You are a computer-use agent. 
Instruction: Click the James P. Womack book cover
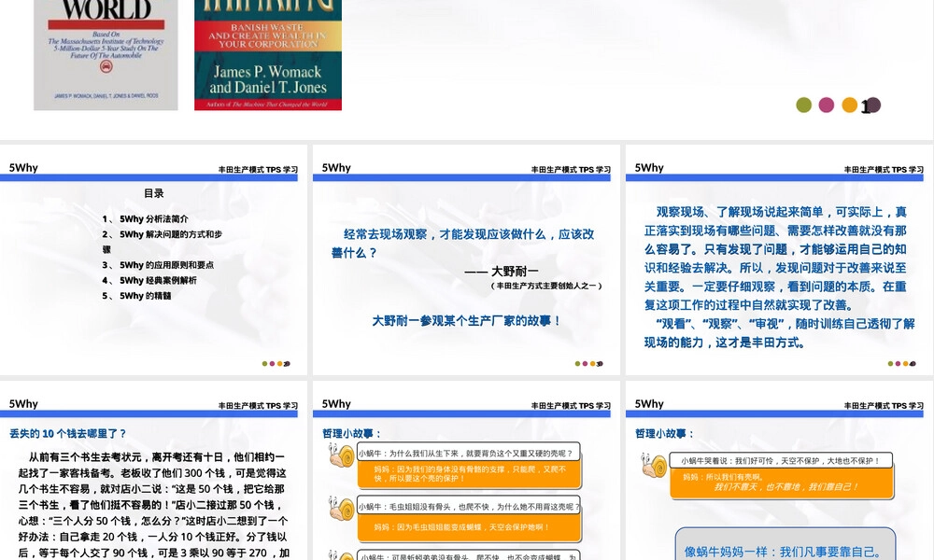click(x=268, y=55)
